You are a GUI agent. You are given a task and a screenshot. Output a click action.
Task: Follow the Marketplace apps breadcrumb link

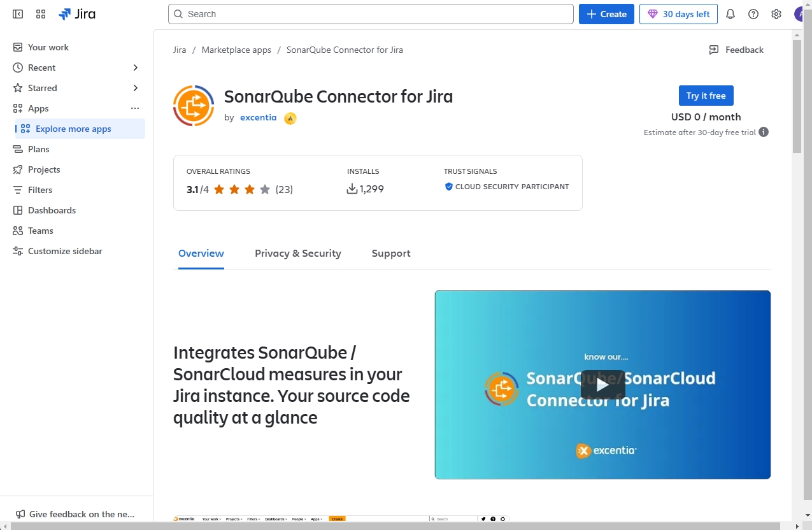point(236,50)
